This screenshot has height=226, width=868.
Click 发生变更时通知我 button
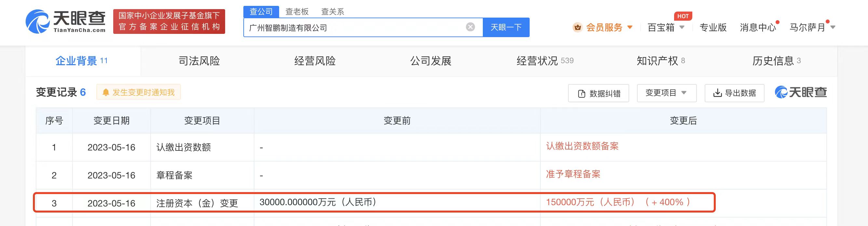[139, 92]
